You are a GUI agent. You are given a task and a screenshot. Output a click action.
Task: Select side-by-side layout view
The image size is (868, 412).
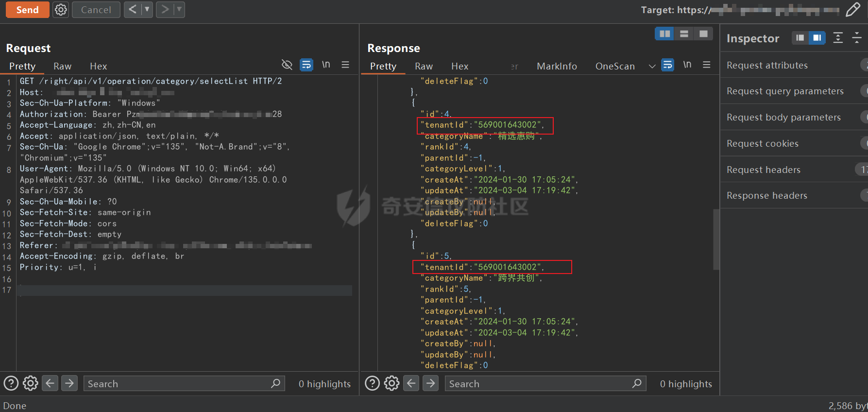pyautogui.click(x=664, y=34)
